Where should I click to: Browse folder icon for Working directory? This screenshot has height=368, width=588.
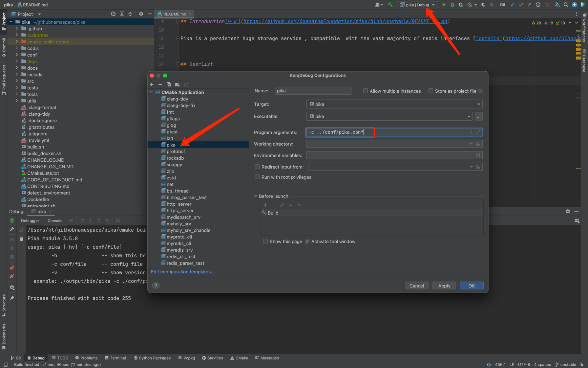click(478, 144)
